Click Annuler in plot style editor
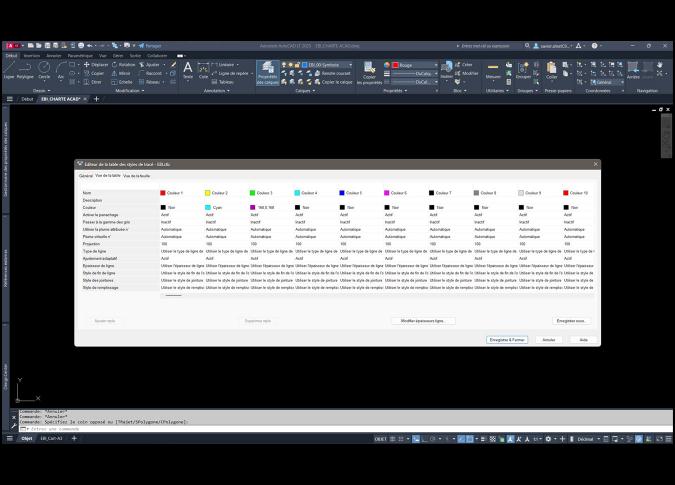Viewport: 675px width, 485px height. tap(548, 340)
